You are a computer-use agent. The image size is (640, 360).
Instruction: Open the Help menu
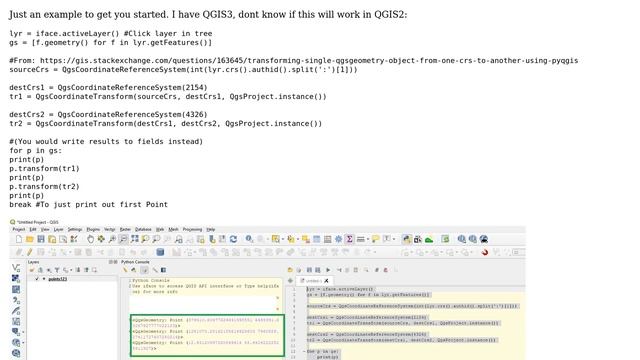(x=211, y=229)
